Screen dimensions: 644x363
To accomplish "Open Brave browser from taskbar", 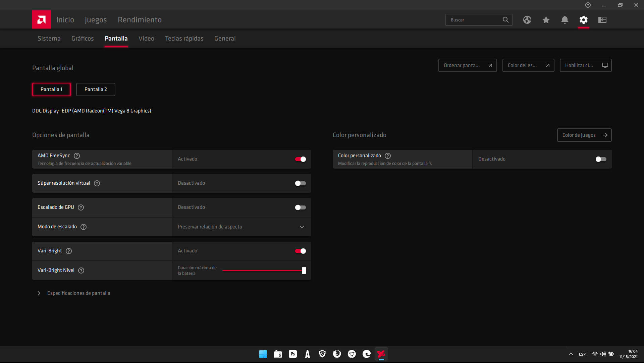I will pyautogui.click(x=322, y=354).
